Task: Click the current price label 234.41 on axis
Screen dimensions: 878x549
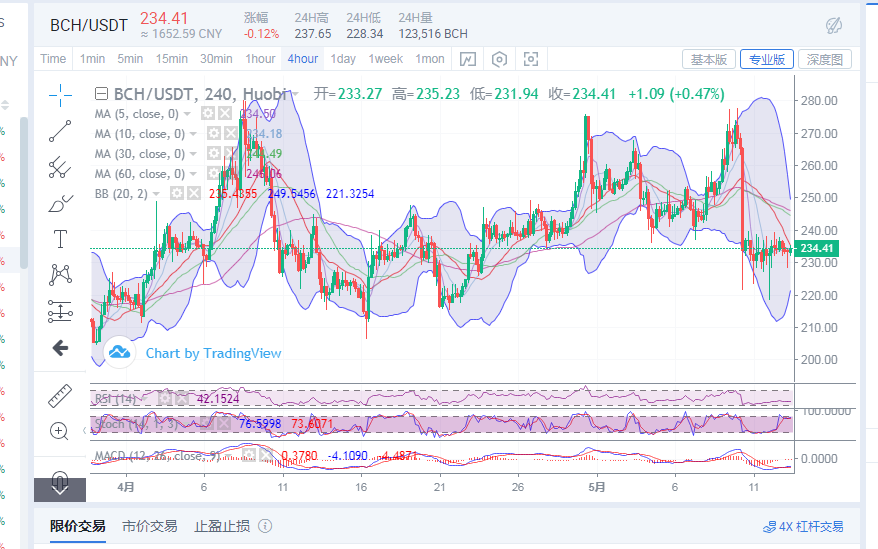Action: 817,248
